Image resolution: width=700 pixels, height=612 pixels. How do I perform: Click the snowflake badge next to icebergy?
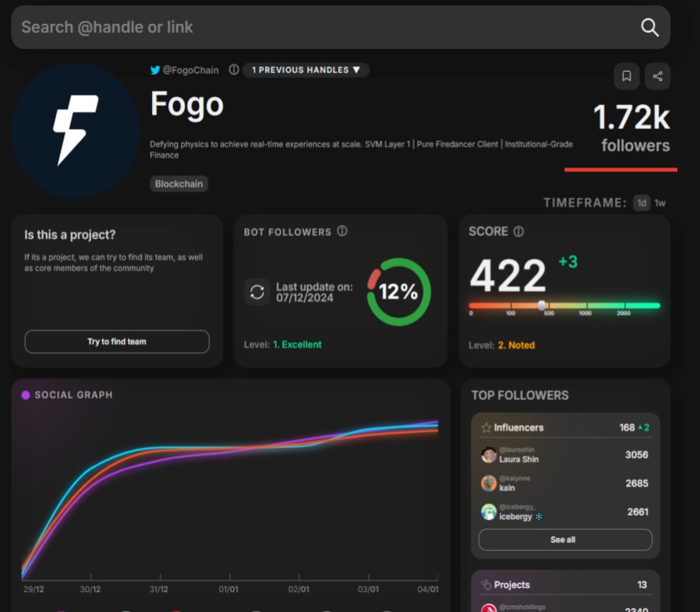[x=539, y=517]
